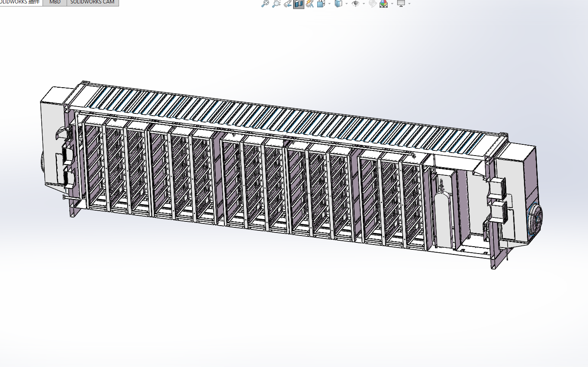
Task: Select the Zoom to Area tool
Action: point(276,3)
